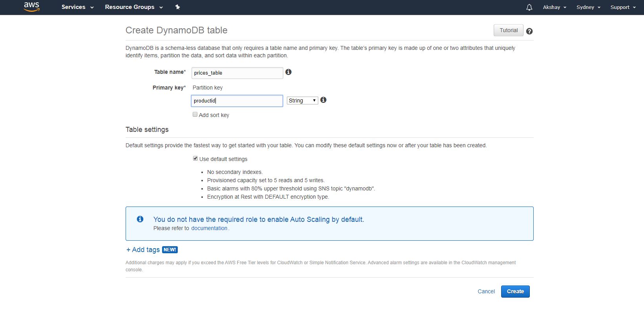The height and width of the screenshot is (309, 644).
Task: Click the + Add tags link
Action: tap(143, 250)
